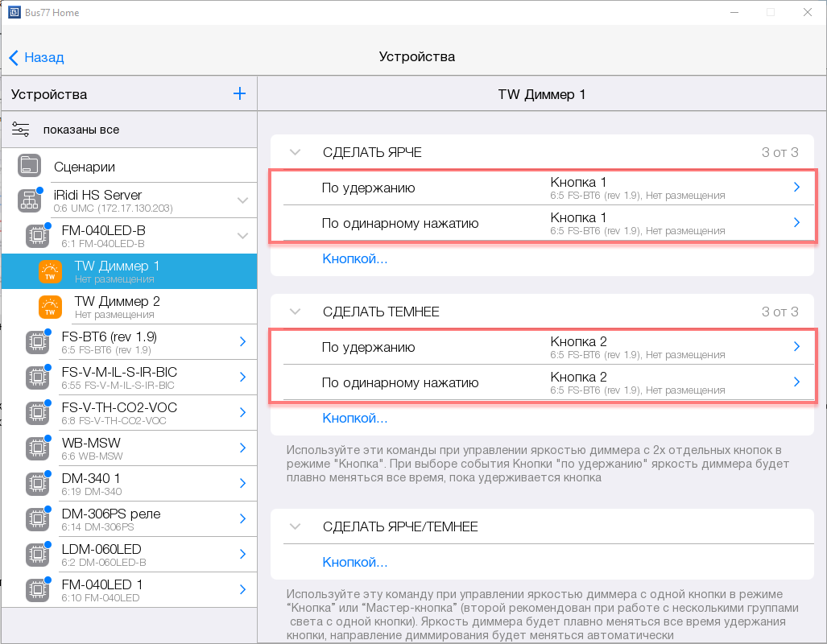The image size is (827, 644).
Task: Click the FM-040LED-B chip icon
Action: (x=36, y=236)
